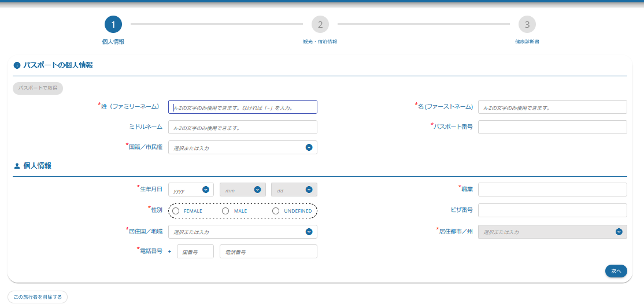This screenshot has height=308, width=644.
Task: Click the 国番号 phone country code field
Action: [x=195, y=252]
